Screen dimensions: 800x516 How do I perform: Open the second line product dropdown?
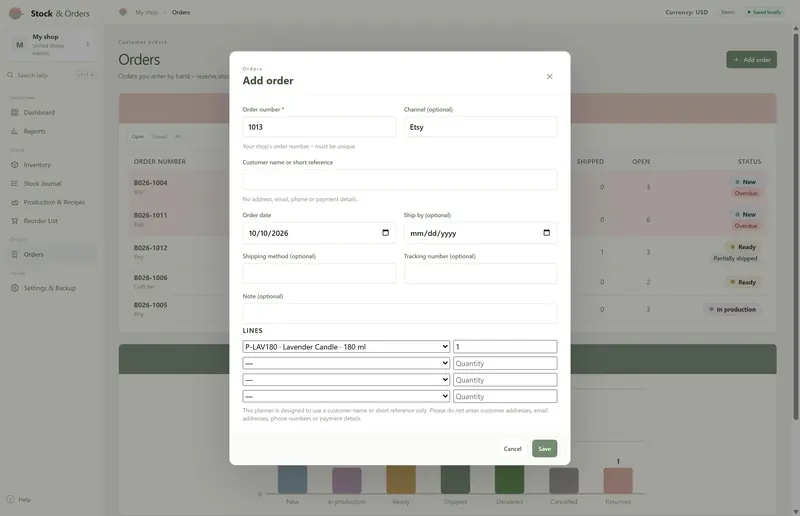click(346, 363)
